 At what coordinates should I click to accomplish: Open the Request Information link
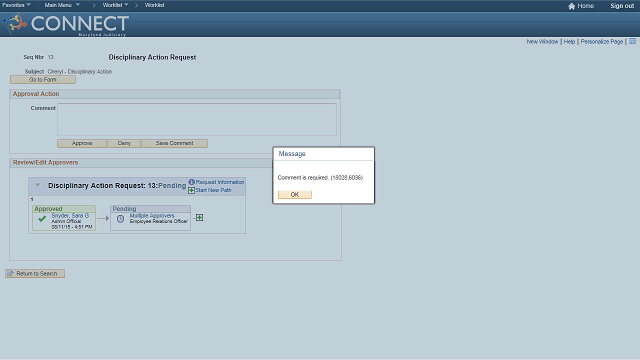click(220, 182)
